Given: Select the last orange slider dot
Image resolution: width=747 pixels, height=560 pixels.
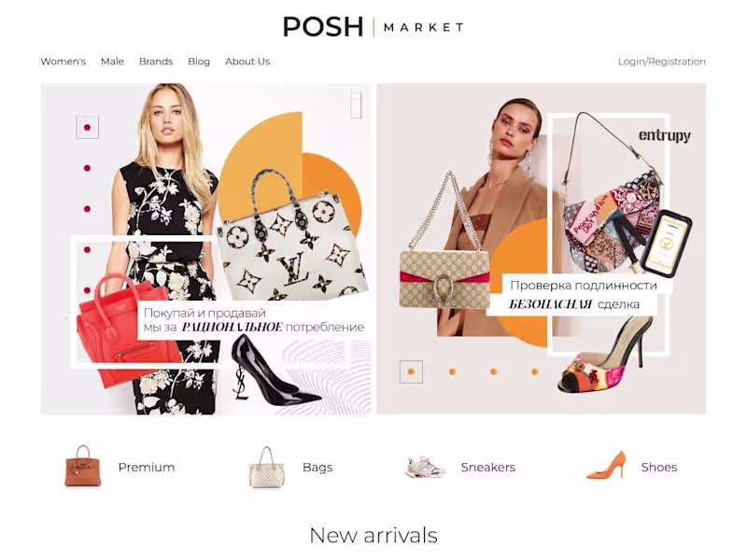Looking at the screenshot, I should click(534, 371).
